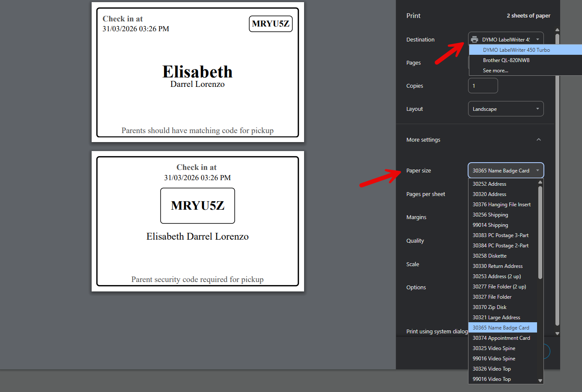Choose 30374 Appointment Card paper size
Screen dimensions: 582x392
[x=501, y=338]
